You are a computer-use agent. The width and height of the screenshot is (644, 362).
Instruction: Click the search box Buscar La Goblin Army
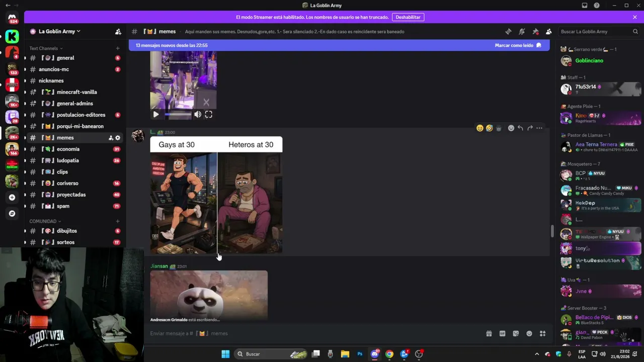point(599,31)
